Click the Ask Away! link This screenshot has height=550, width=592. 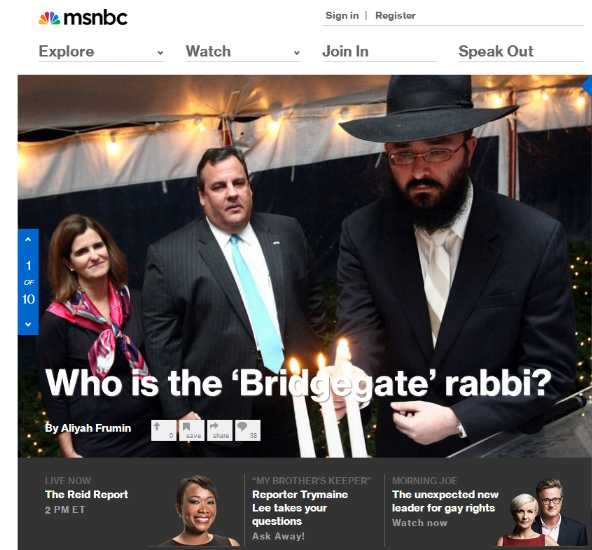click(x=278, y=536)
